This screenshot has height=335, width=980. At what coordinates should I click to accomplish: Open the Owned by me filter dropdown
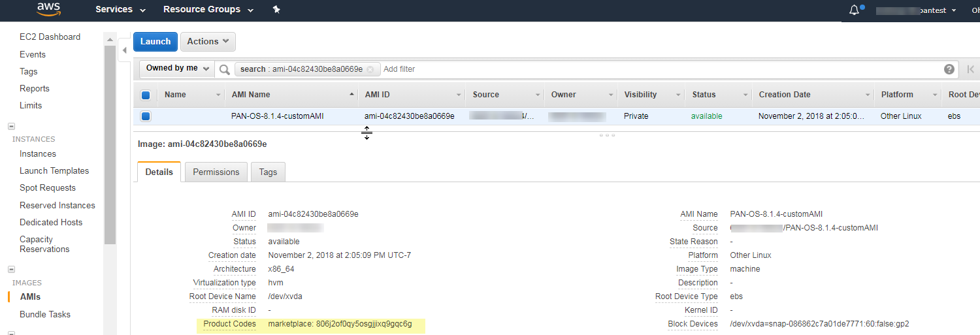[177, 69]
